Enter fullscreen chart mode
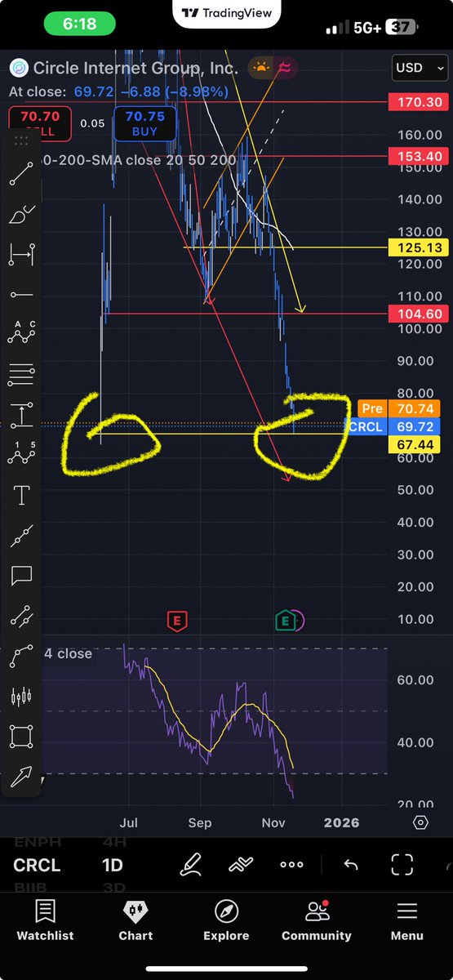 402,864
